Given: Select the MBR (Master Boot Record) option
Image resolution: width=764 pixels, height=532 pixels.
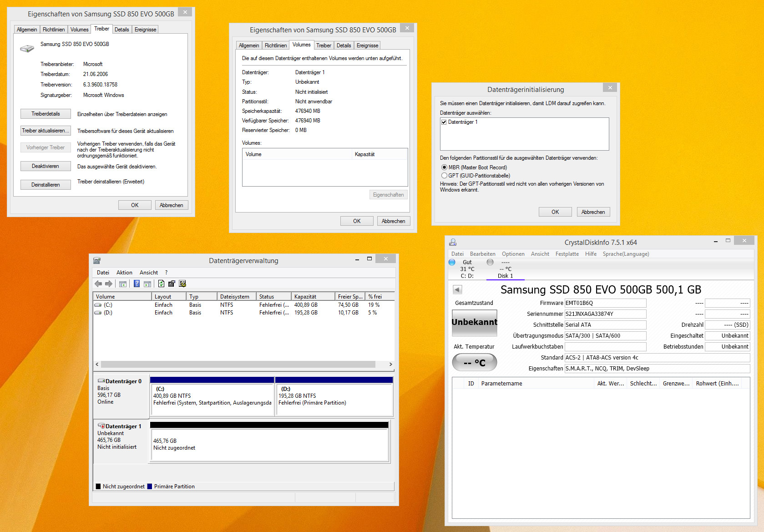Looking at the screenshot, I should (444, 167).
